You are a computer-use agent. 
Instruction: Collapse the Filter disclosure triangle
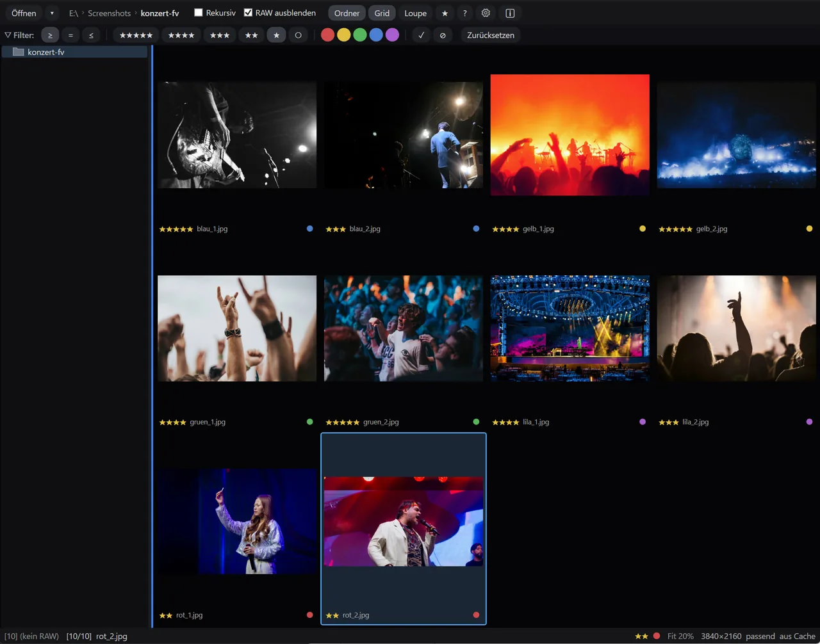tap(8, 35)
